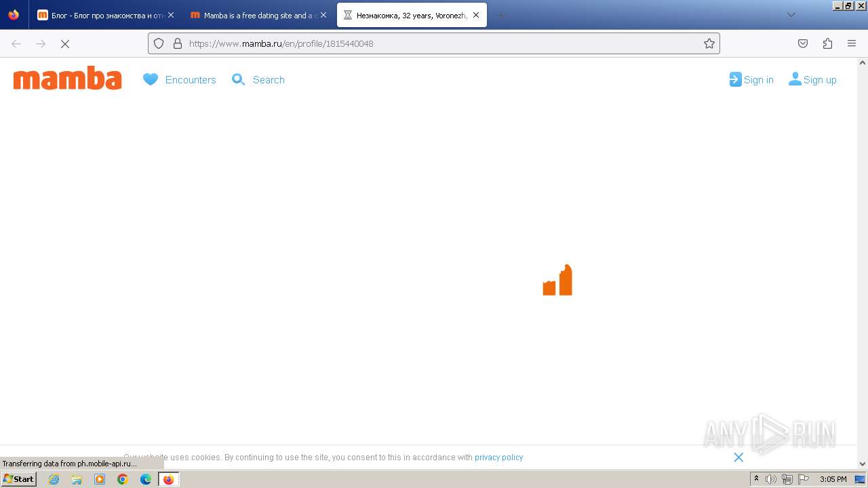Viewport: 868px width, 488px height.
Task: Dismiss the cookie notice banner
Action: coord(738,457)
